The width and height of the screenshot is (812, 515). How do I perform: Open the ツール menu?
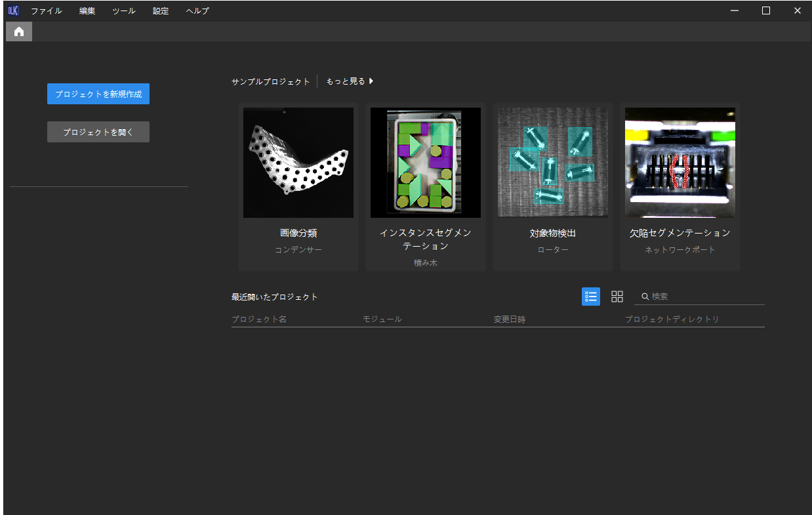(123, 10)
